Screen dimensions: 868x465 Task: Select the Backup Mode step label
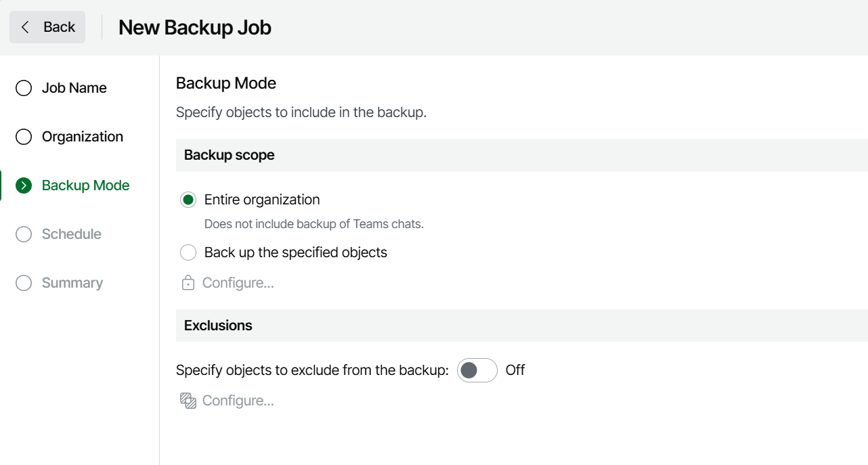tap(85, 185)
